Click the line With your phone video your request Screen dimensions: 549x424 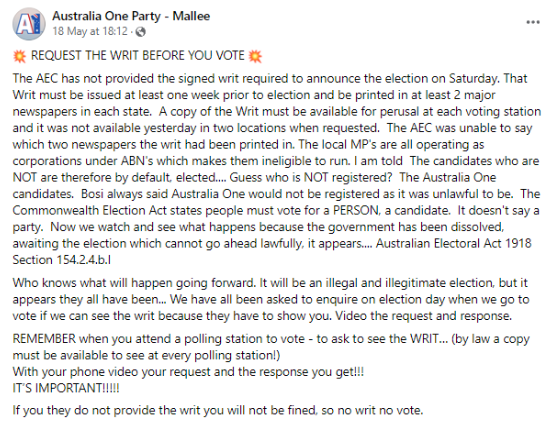[x=188, y=371]
